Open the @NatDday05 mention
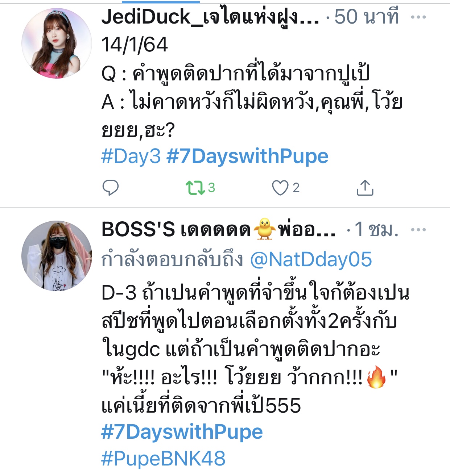The width and height of the screenshot is (450, 476). [311, 260]
